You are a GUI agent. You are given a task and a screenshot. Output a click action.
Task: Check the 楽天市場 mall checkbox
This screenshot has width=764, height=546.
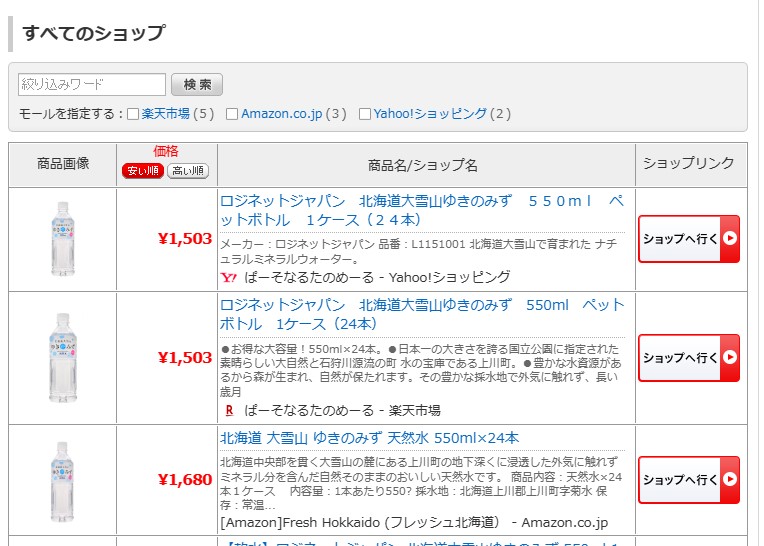click(x=133, y=114)
